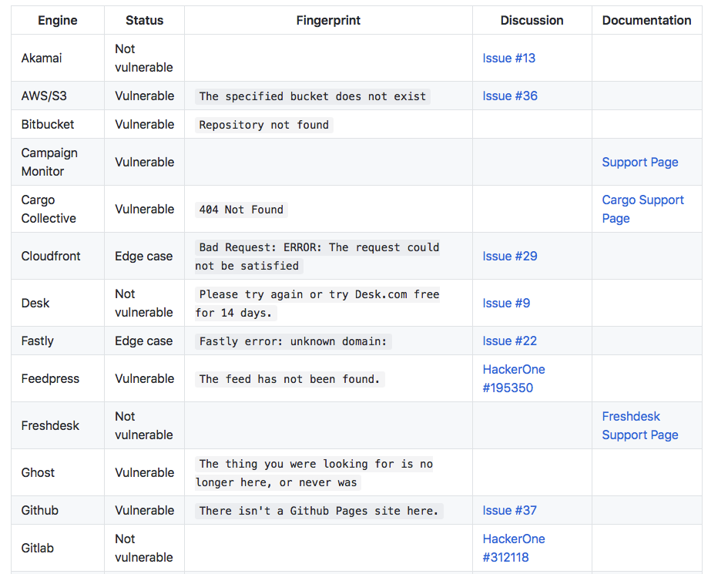Open Issue #29 link for Cloudfront
The width and height of the screenshot is (728, 574).
510,256
